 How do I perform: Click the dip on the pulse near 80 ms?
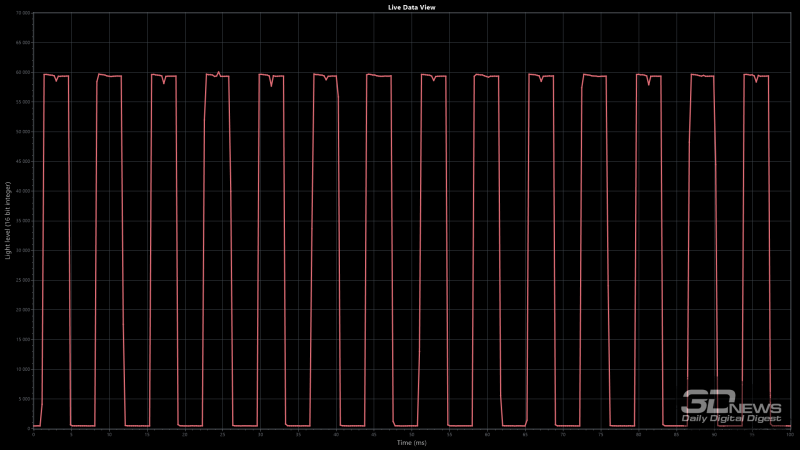coord(649,83)
